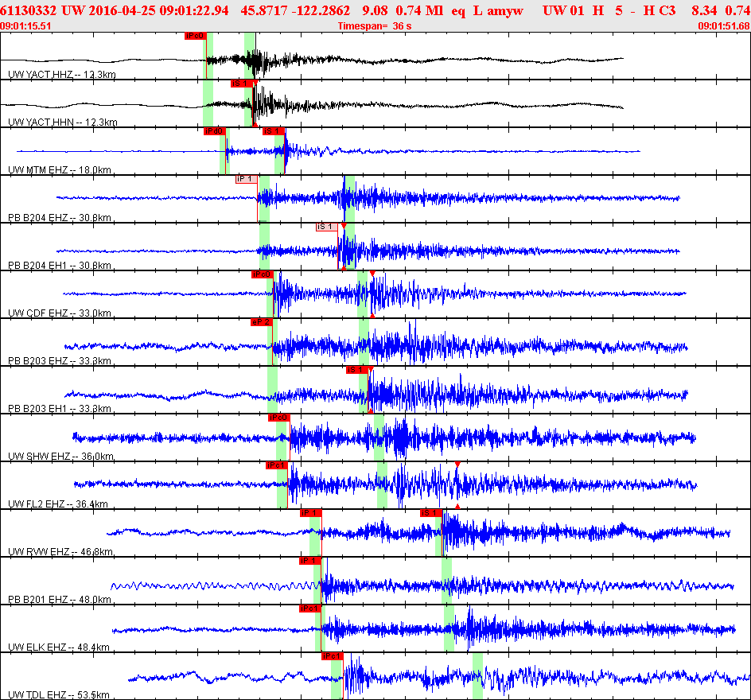Image resolution: width=751 pixels, height=700 pixels.
Task: Select the L amyw text in header
Action: 498,10
